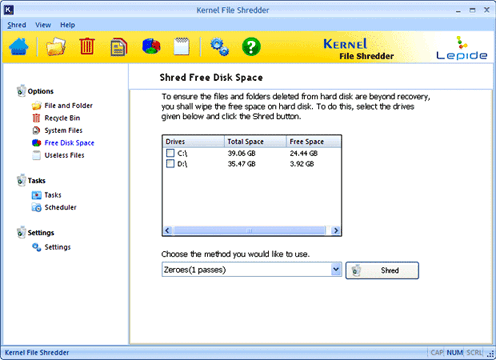Click the green Help question mark icon

coord(251,47)
